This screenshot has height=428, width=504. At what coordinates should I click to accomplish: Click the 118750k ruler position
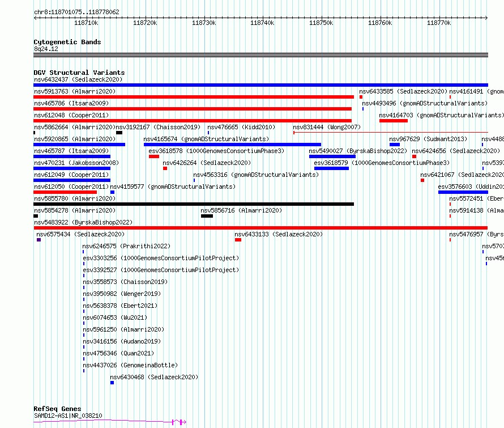click(321, 23)
